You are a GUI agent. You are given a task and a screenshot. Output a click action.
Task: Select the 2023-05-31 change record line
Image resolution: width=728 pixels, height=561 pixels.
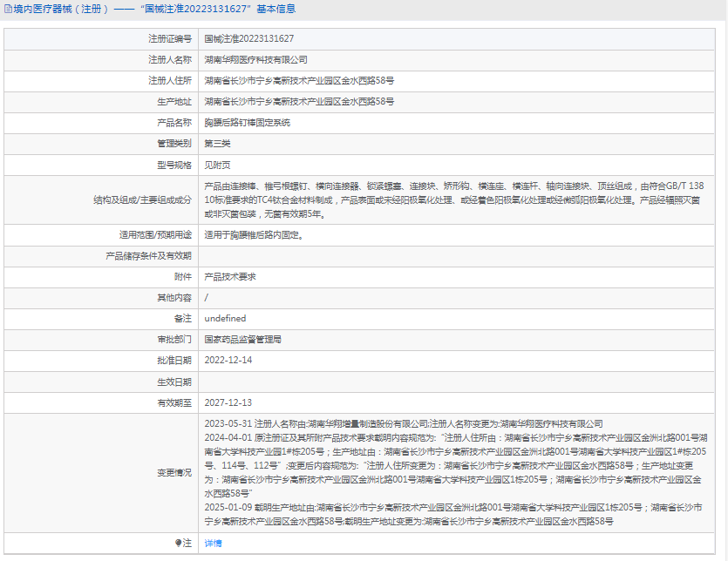(404, 423)
